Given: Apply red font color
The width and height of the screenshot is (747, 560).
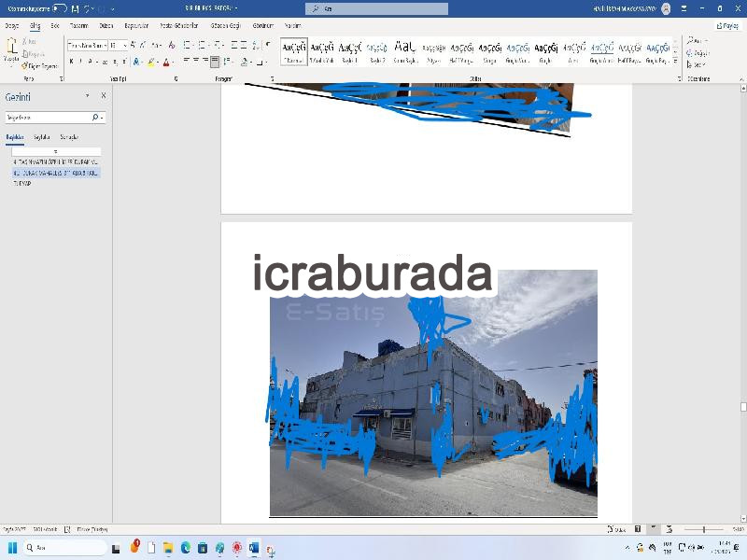Looking at the screenshot, I should [166, 62].
